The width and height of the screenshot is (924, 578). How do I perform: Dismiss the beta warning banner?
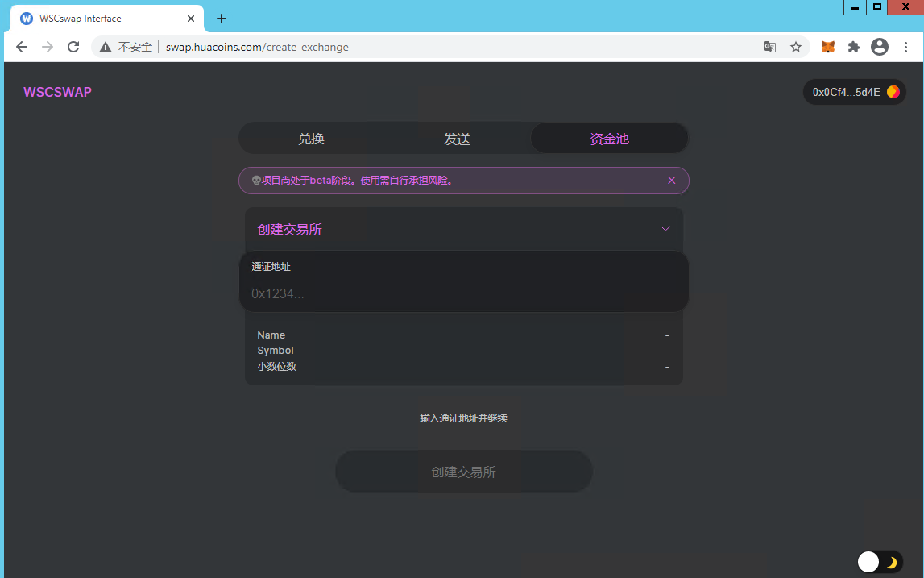(x=671, y=181)
